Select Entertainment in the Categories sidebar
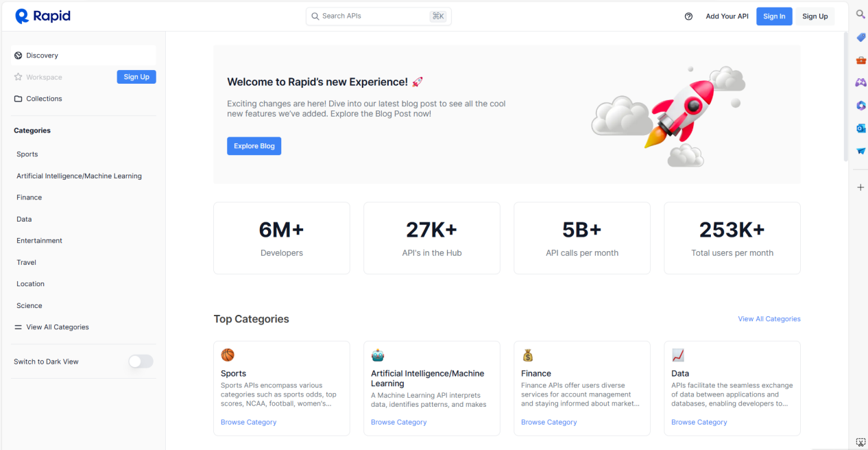The width and height of the screenshot is (868, 450). tap(40, 241)
